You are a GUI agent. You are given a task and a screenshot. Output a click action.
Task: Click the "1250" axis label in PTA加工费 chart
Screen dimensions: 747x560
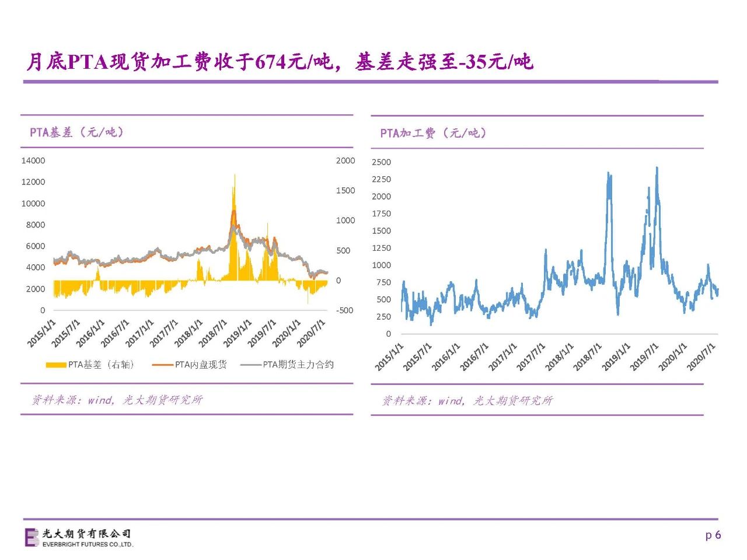point(382,248)
